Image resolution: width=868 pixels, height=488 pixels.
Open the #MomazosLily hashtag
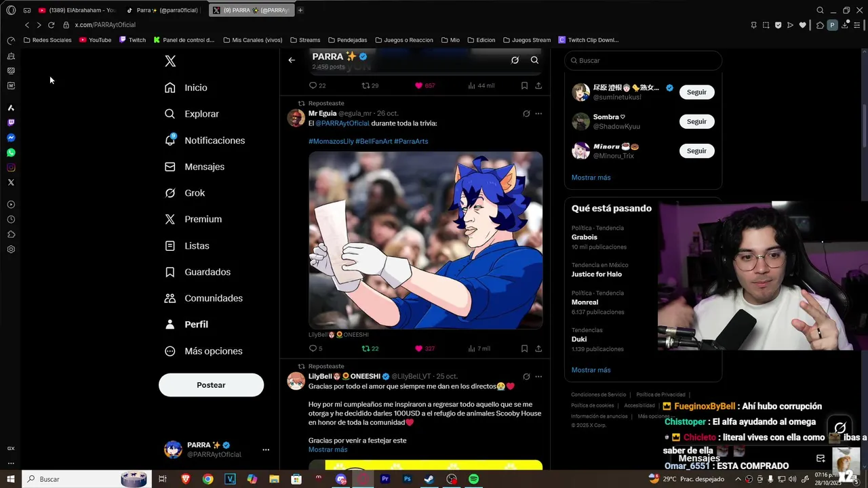pos(331,141)
